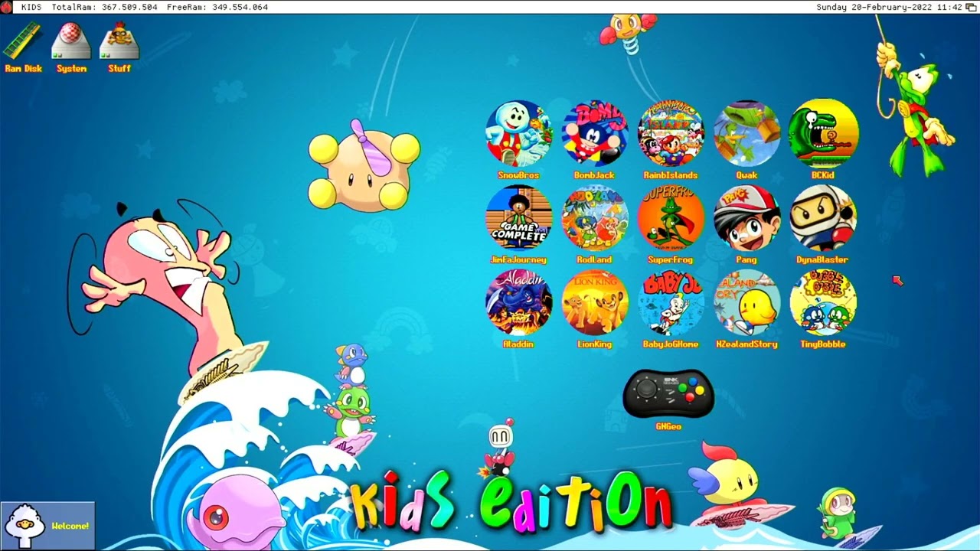Open the System drive icon
The image size is (980, 551).
pyautogui.click(x=71, y=41)
